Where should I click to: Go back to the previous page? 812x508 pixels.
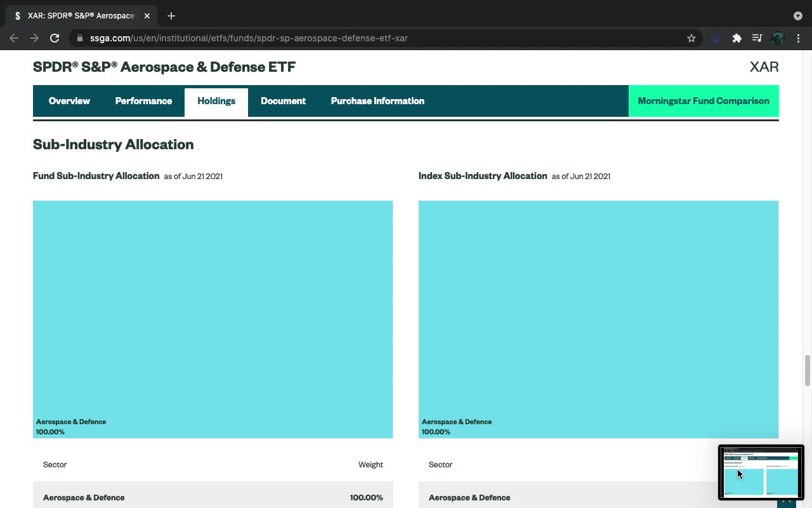click(x=14, y=38)
